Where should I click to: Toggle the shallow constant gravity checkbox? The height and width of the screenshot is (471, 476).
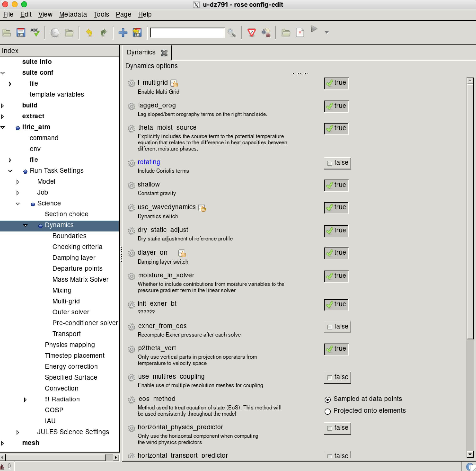[x=336, y=185]
